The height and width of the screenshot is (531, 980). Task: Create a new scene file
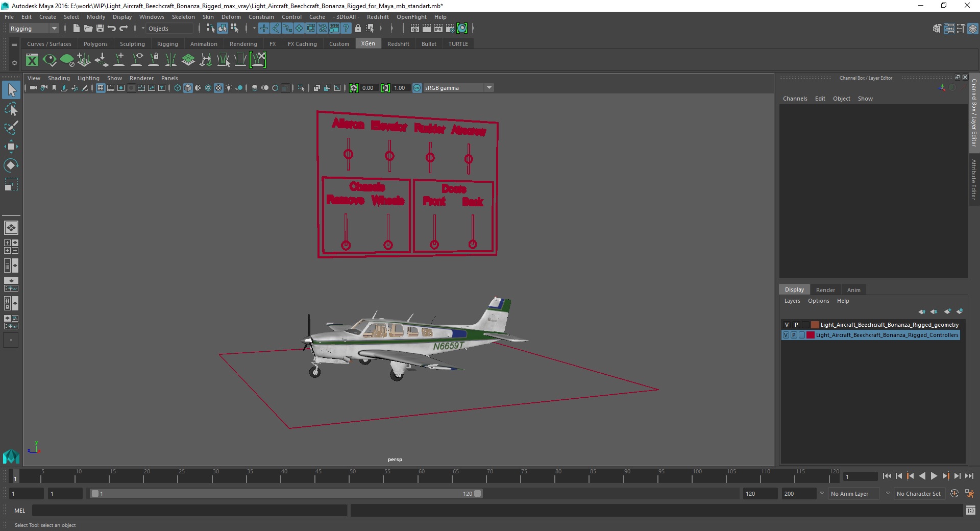pos(76,29)
